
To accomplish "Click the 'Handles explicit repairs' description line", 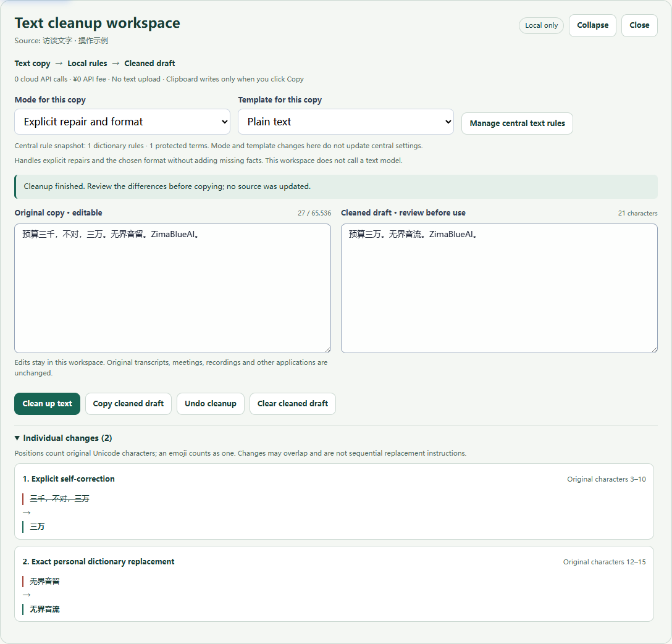I will pyautogui.click(x=208, y=161).
